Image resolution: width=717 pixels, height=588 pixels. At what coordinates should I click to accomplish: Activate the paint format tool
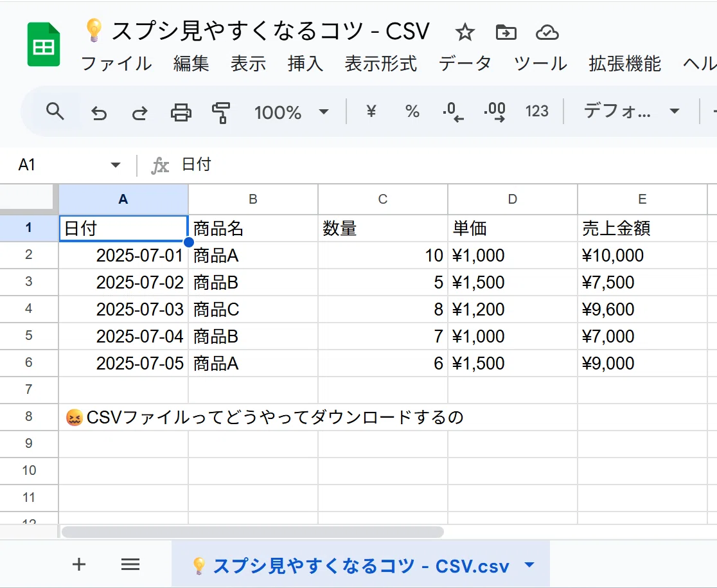tap(221, 112)
